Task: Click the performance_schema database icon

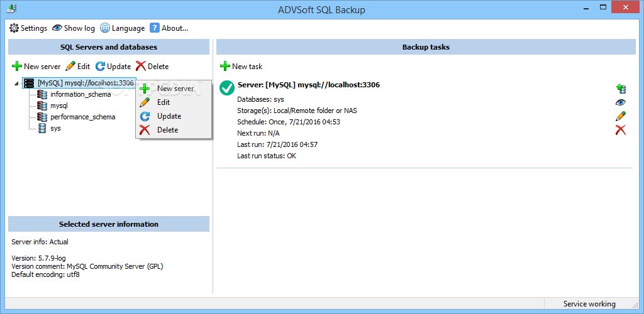Action: click(x=42, y=117)
